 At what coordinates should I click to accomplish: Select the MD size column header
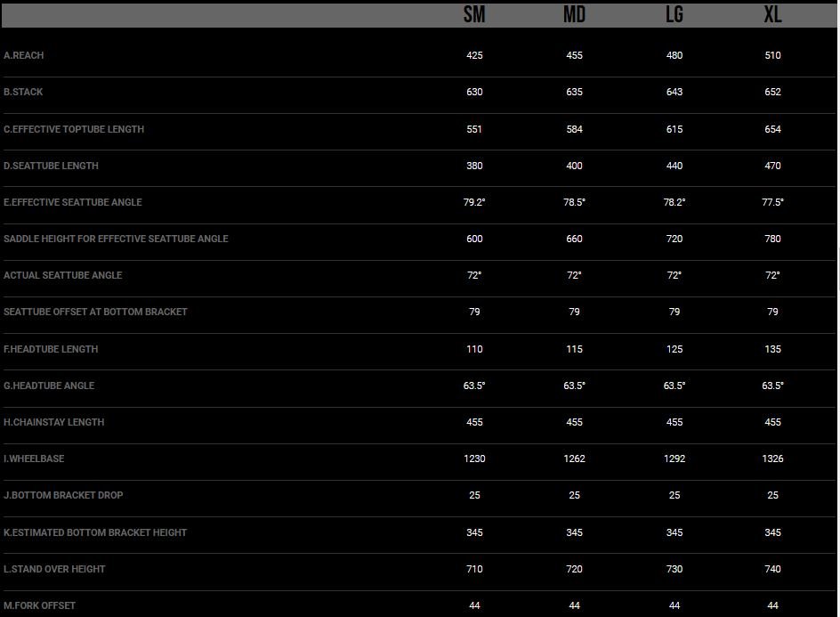[x=574, y=14]
